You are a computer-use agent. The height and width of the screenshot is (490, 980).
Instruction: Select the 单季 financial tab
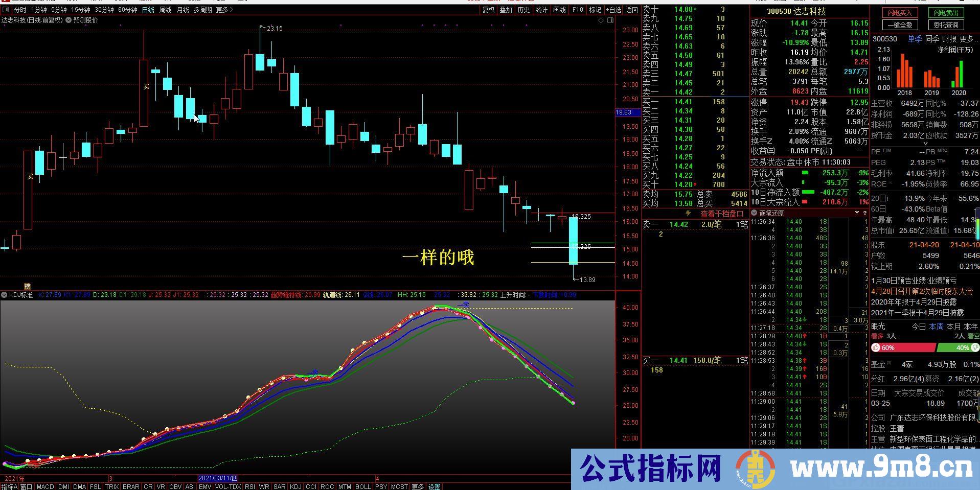coord(915,39)
